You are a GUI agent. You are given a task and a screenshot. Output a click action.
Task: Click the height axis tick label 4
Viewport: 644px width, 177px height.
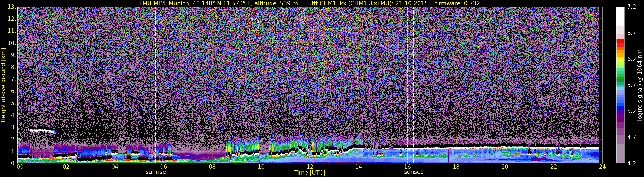click(13, 115)
